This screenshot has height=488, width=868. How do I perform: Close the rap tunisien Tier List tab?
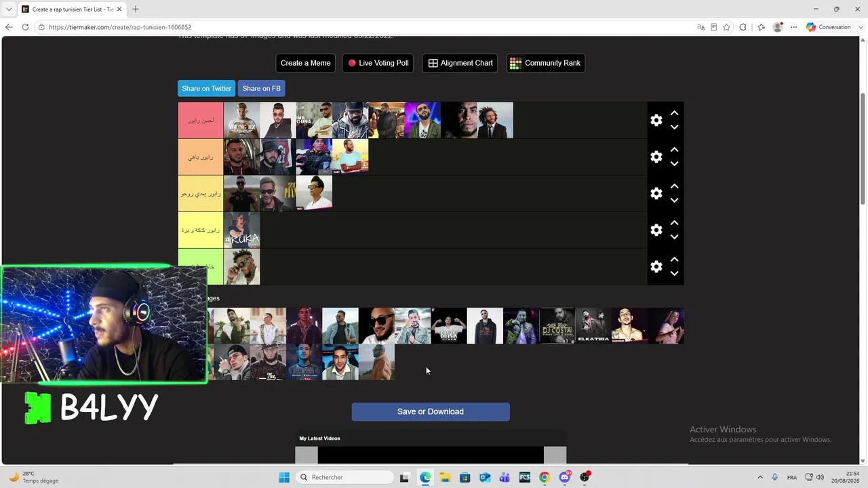(120, 9)
